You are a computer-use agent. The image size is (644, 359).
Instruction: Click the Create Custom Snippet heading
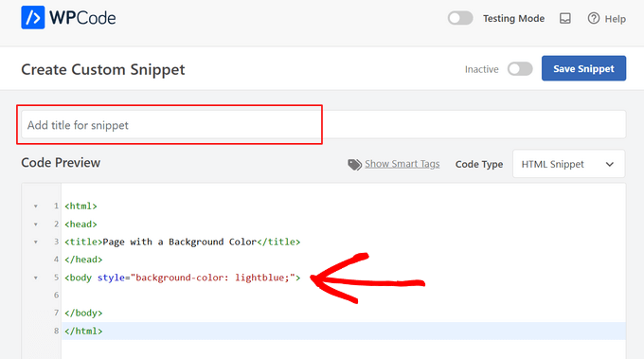[103, 69]
